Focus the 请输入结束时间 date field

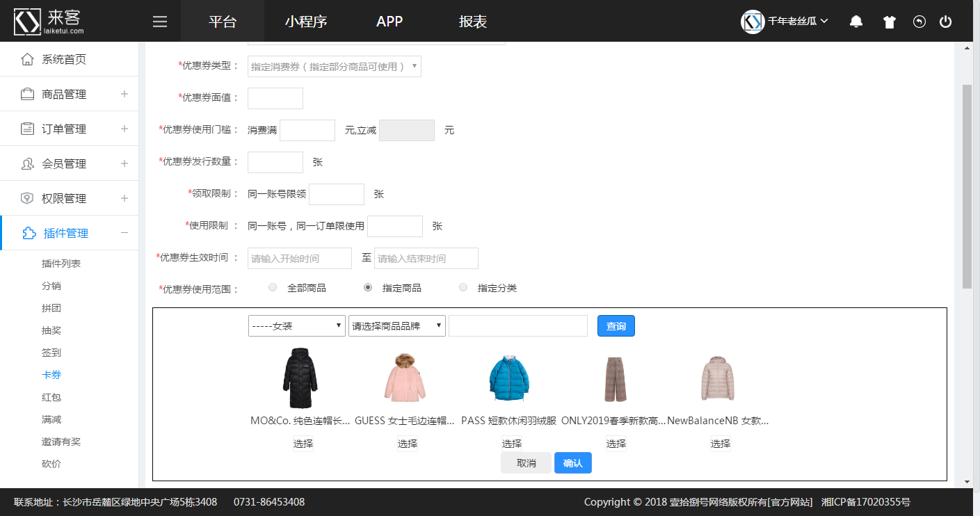click(x=426, y=258)
